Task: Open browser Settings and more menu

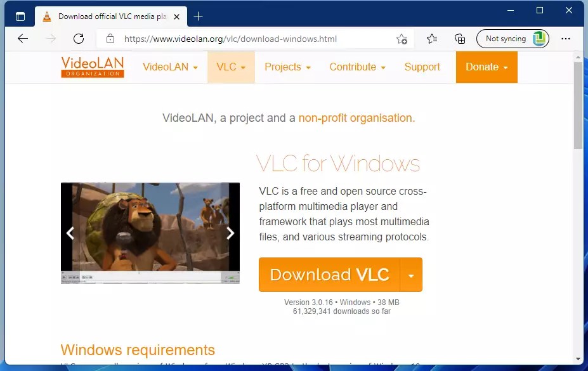Action: tap(566, 39)
